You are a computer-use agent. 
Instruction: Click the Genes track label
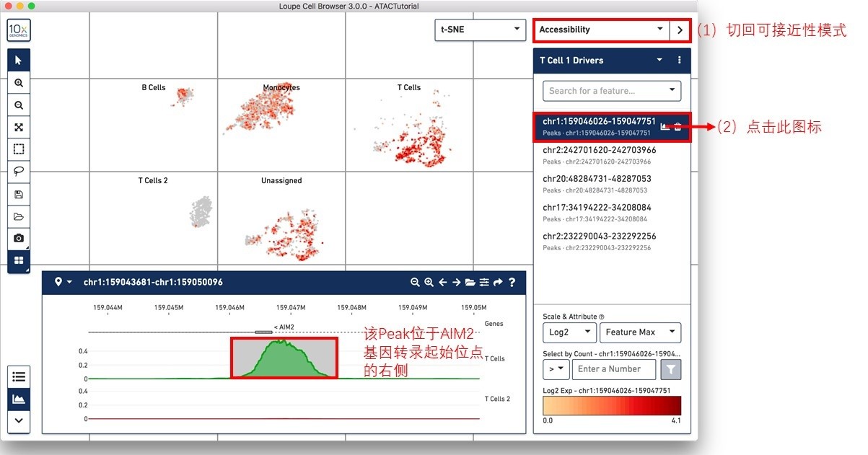click(x=494, y=324)
